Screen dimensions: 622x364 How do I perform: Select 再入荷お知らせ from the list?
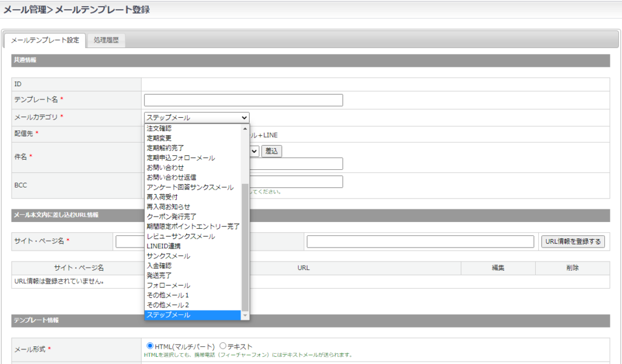tap(168, 207)
